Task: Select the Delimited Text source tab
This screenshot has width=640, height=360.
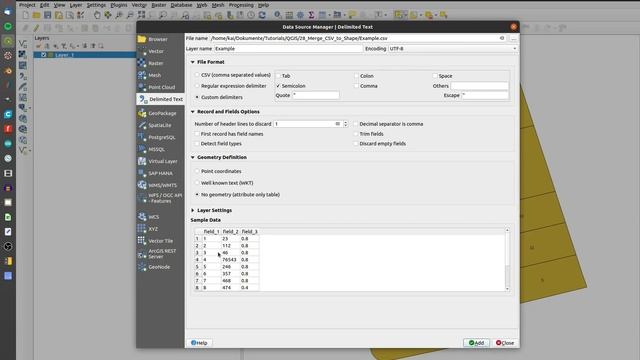Action: coord(160,99)
